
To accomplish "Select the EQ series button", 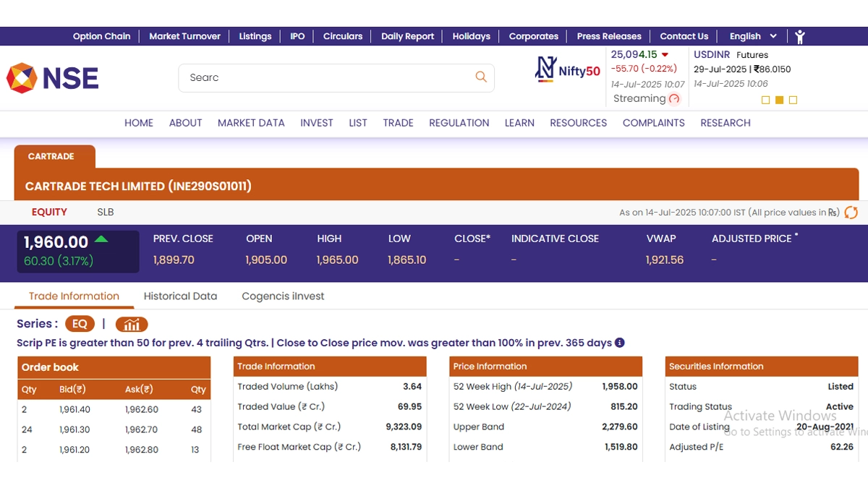I will click(80, 324).
